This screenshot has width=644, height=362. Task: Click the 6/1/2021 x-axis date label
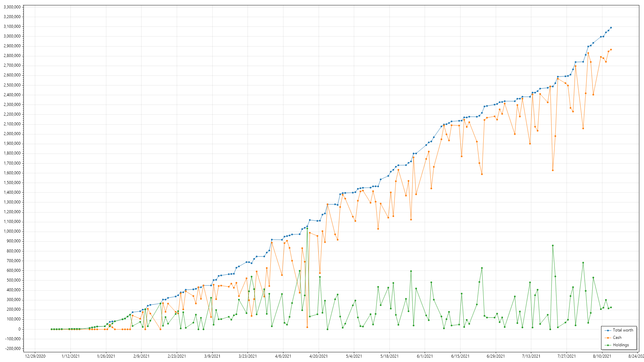tap(425, 356)
